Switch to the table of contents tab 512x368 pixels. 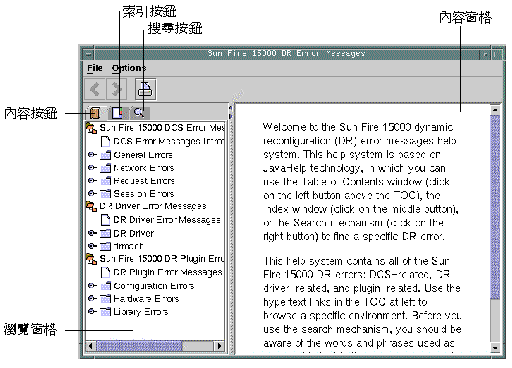[95, 113]
